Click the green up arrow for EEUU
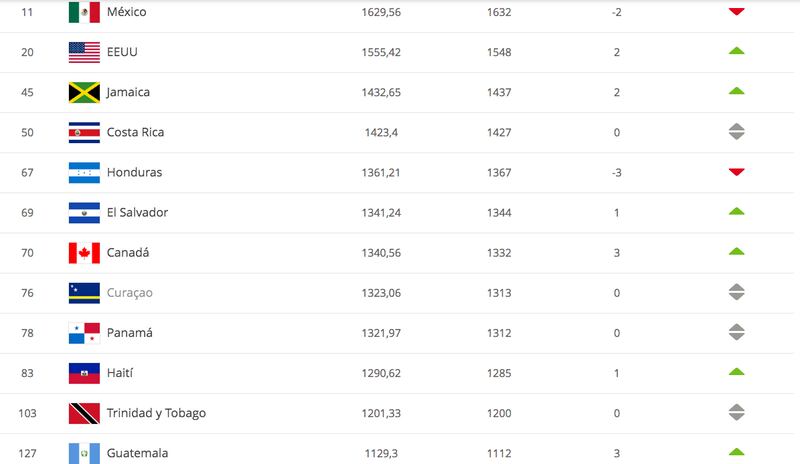Viewport: 800px width, 464px height. click(736, 51)
